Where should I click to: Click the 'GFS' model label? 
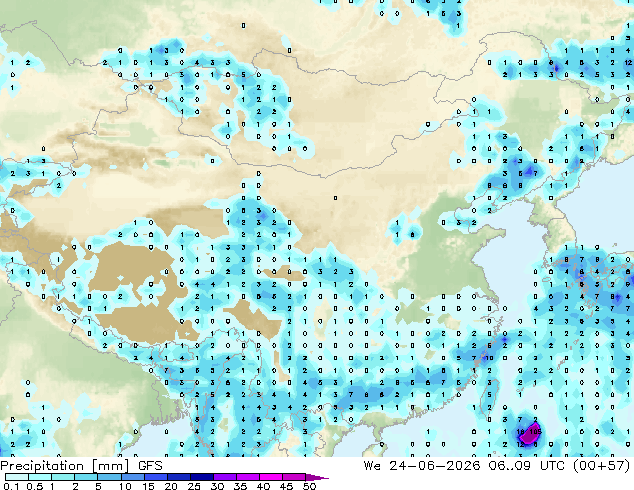click(x=150, y=466)
